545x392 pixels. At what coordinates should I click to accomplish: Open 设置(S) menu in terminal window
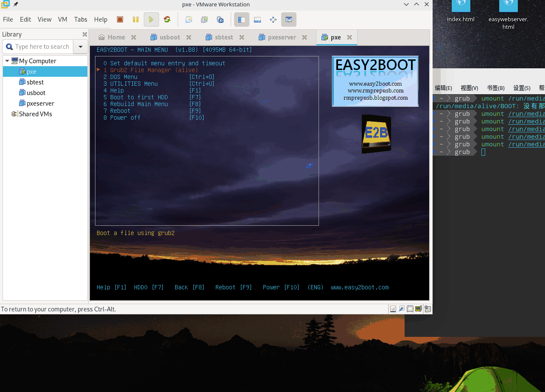coord(522,88)
